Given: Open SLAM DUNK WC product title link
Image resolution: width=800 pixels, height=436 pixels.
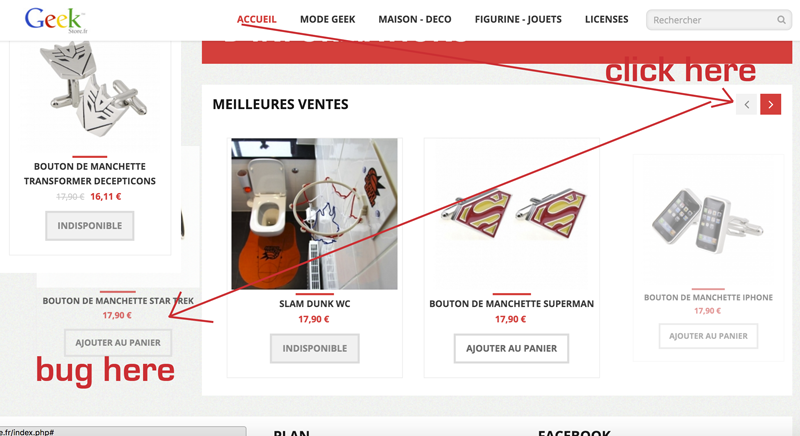Looking at the screenshot, I should coord(314,304).
